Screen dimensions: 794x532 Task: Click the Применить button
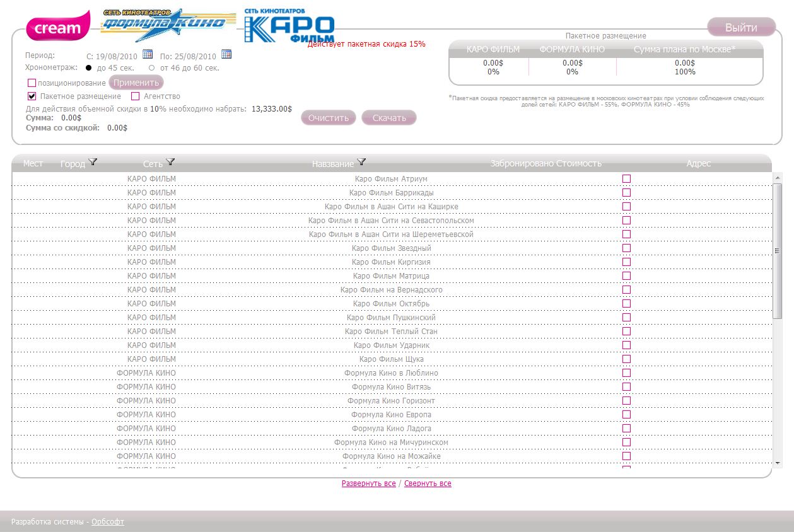pos(136,83)
